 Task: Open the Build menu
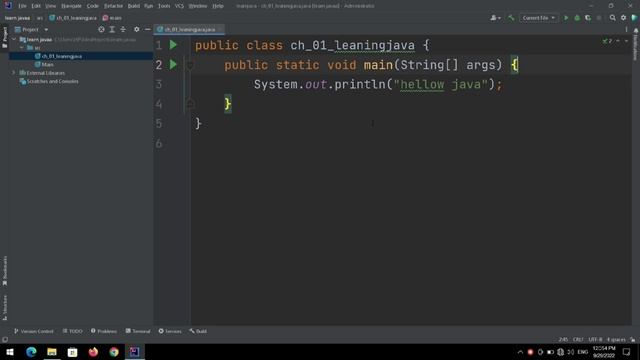click(x=133, y=6)
